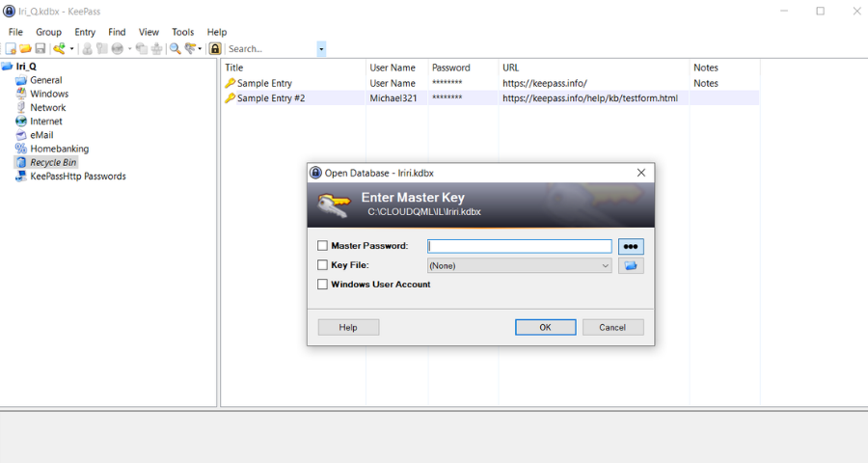Open the Entry menu
This screenshot has width=868, height=463.
tap(85, 32)
